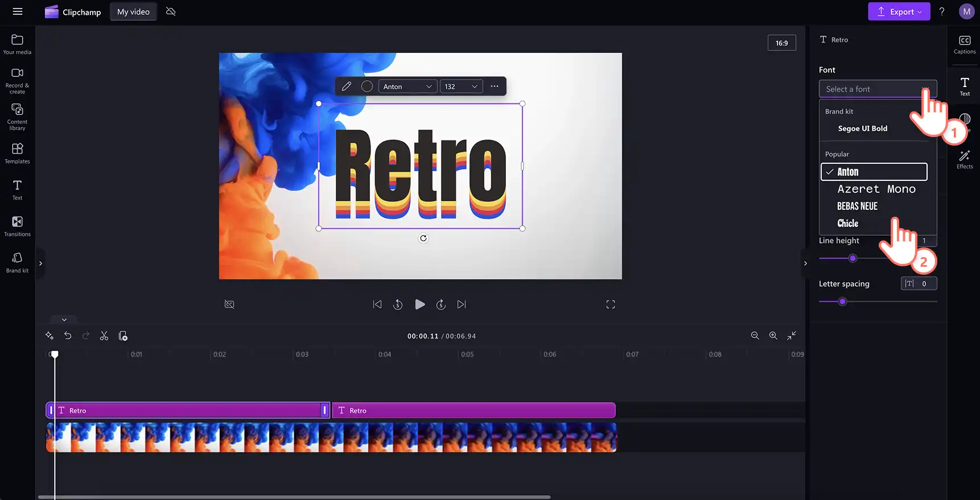Open the Transitions sidebar panel
The height and width of the screenshot is (500, 980).
pos(17,226)
